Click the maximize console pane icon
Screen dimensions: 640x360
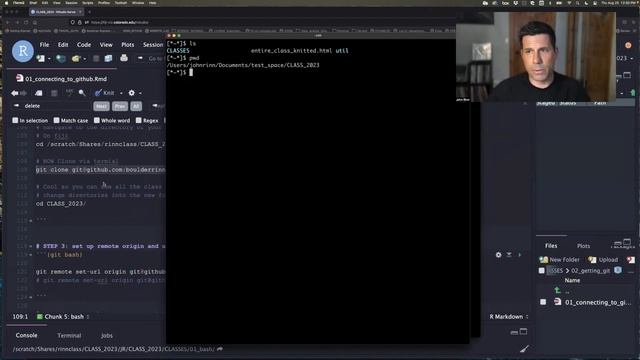[x=523, y=332]
